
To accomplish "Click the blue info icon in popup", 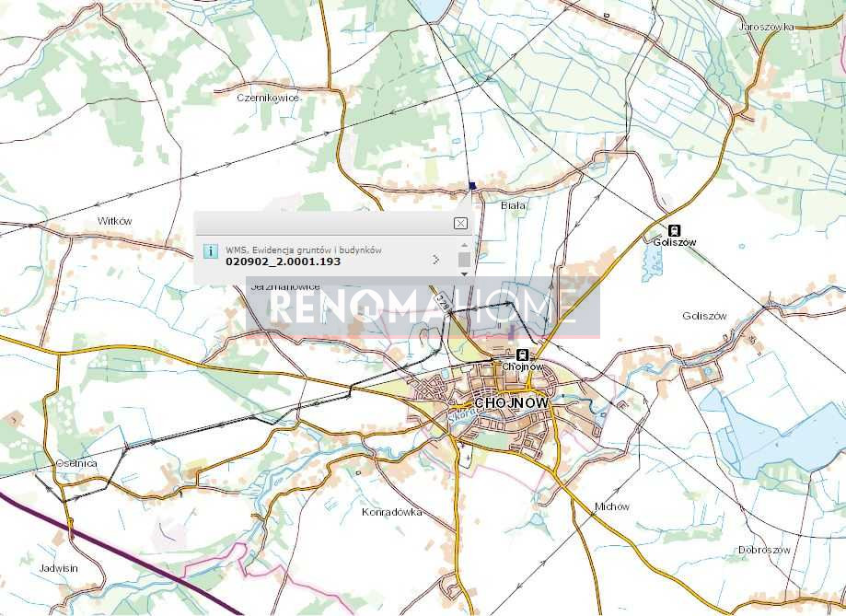I will coord(211,251).
